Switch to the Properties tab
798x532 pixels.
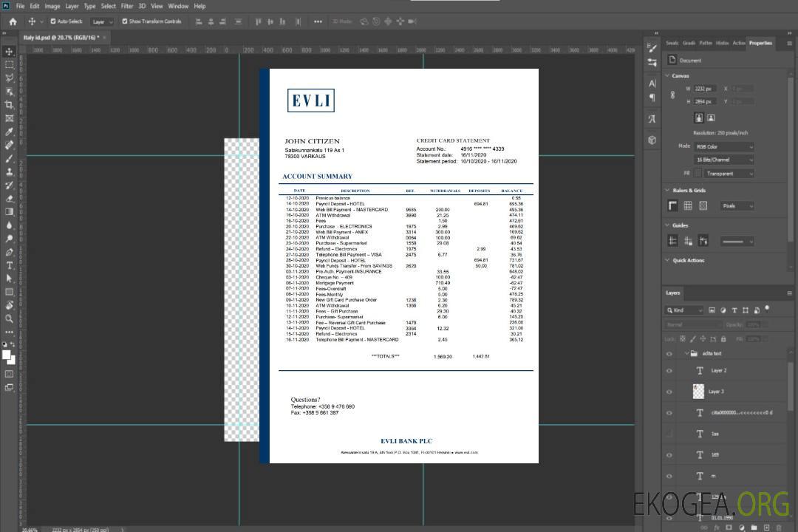[760, 43]
